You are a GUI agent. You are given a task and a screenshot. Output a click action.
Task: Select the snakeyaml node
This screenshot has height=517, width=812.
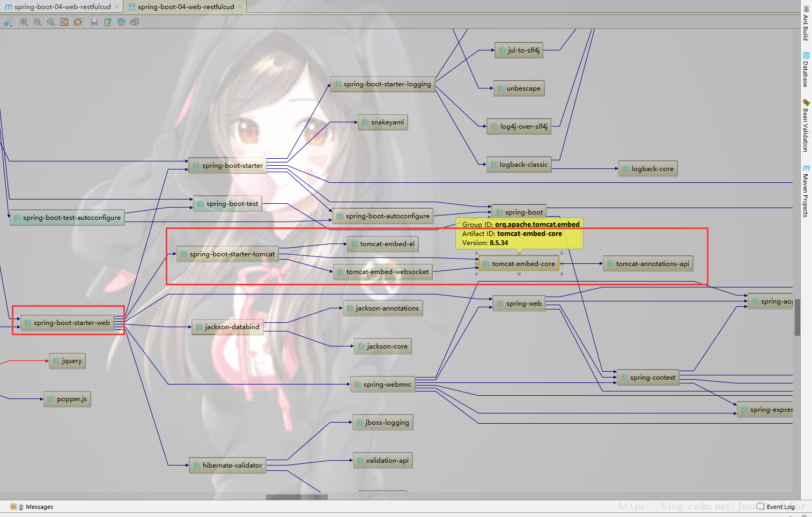point(382,122)
